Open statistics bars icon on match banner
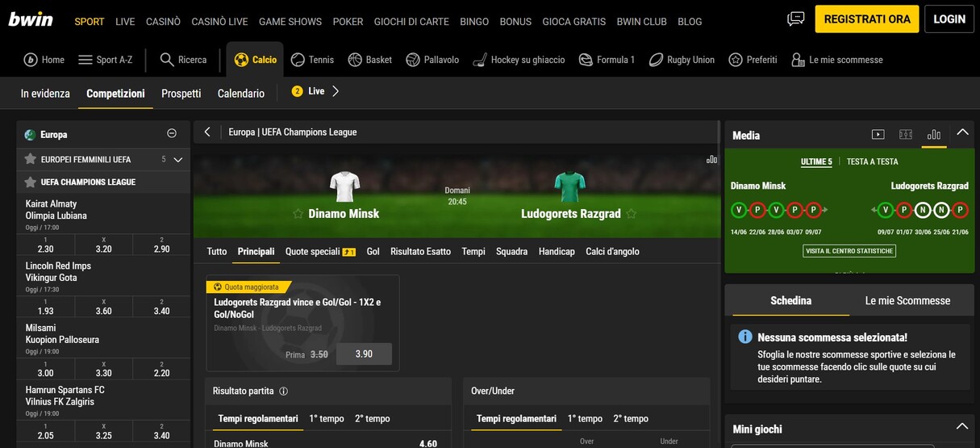The height and width of the screenshot is (448, 980). tap(711, 159)
